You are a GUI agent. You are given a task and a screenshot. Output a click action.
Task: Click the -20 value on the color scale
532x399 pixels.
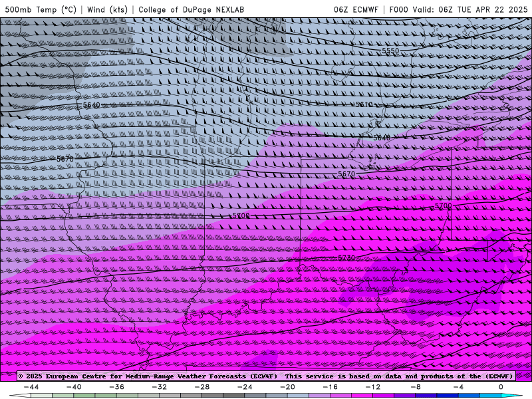pyautogui.click(x=287, y=387)
